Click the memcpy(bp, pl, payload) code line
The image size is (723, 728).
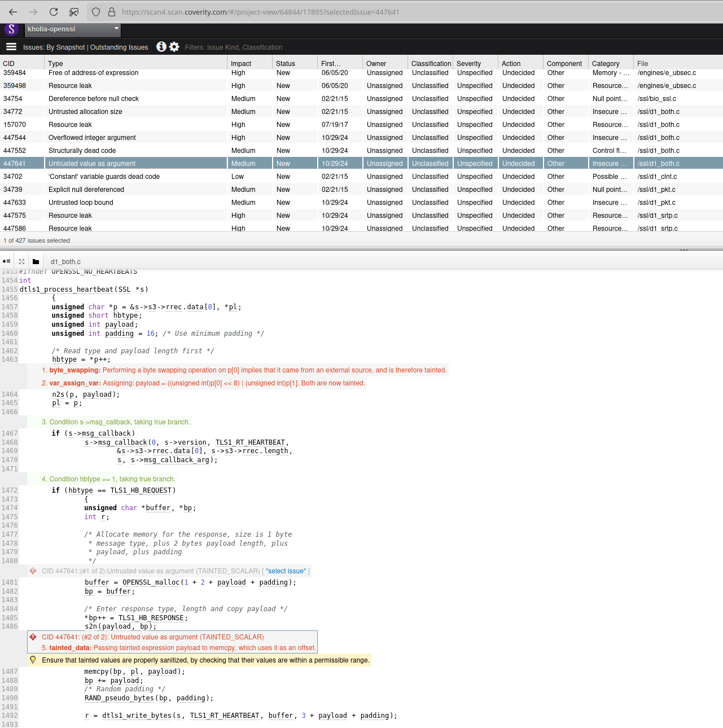[x=135, y=672]
